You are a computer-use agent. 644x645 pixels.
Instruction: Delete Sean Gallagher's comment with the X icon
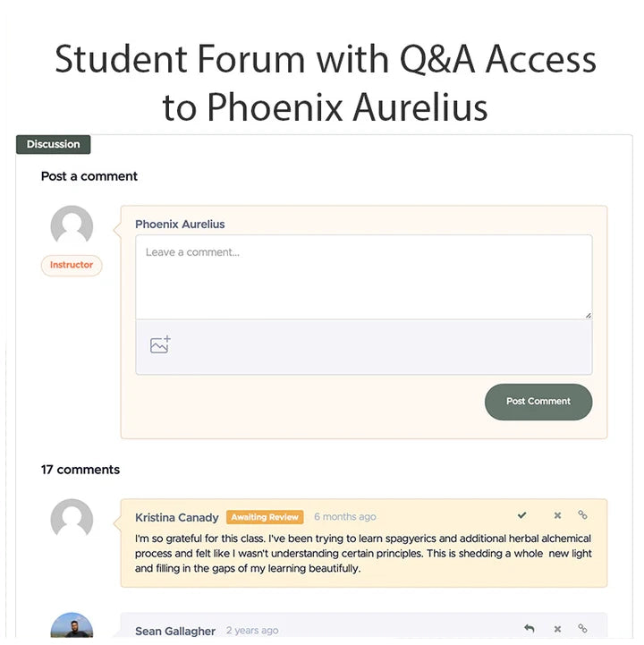[x=557, y=629]
